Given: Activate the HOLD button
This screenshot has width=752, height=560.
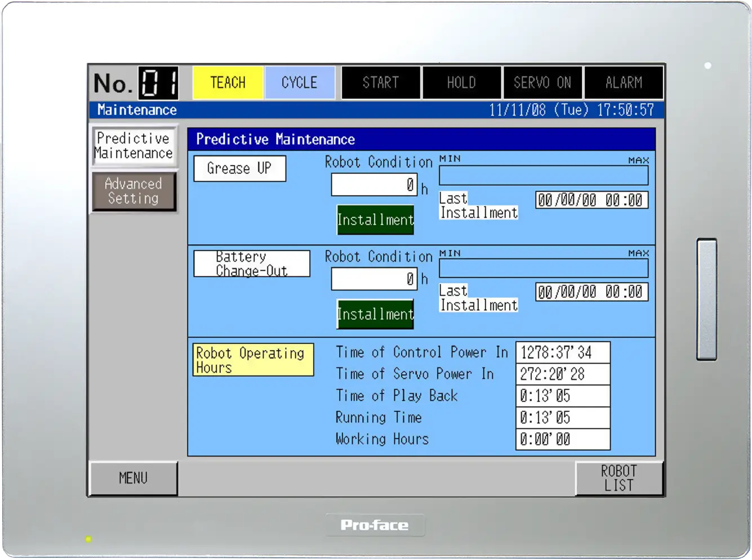Looking at the screenshot, I should pyautogui.click(x=461, y=83).
